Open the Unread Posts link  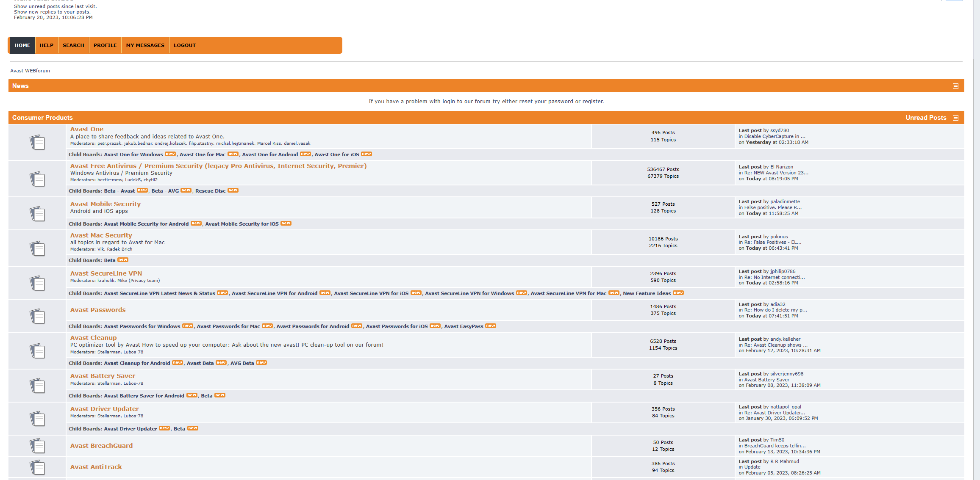pyautogui.click(x=926, y=118)
